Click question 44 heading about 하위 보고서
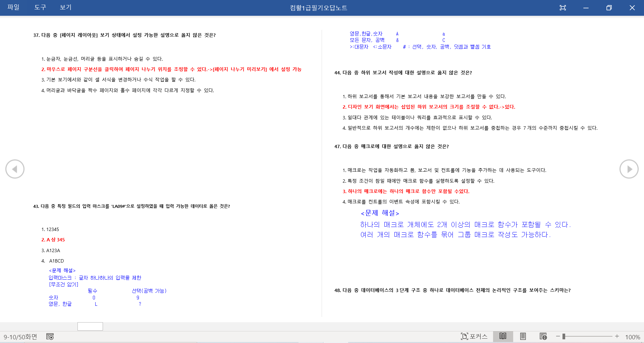 403,73
